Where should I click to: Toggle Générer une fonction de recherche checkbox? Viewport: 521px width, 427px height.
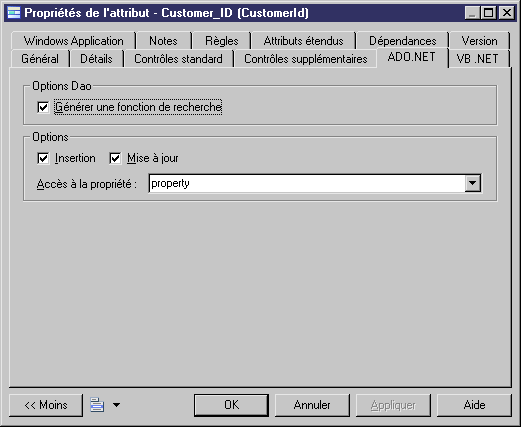click(x=43, y=107)
